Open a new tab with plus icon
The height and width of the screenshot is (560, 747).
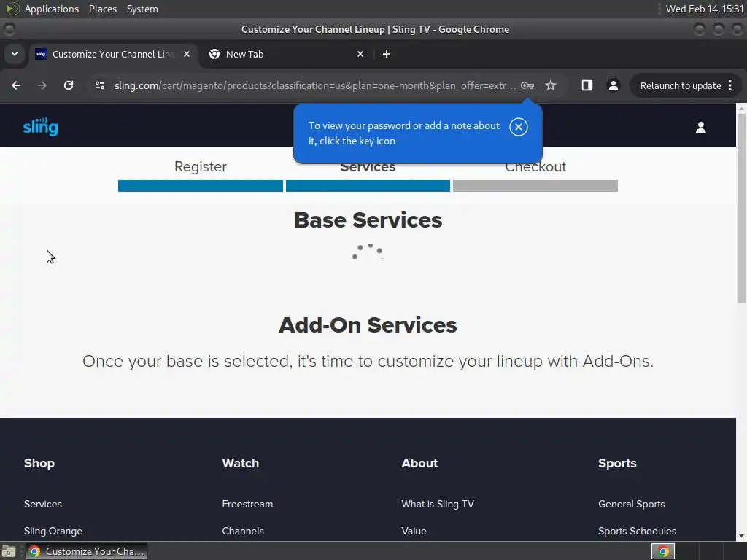(x=387, y=54)
